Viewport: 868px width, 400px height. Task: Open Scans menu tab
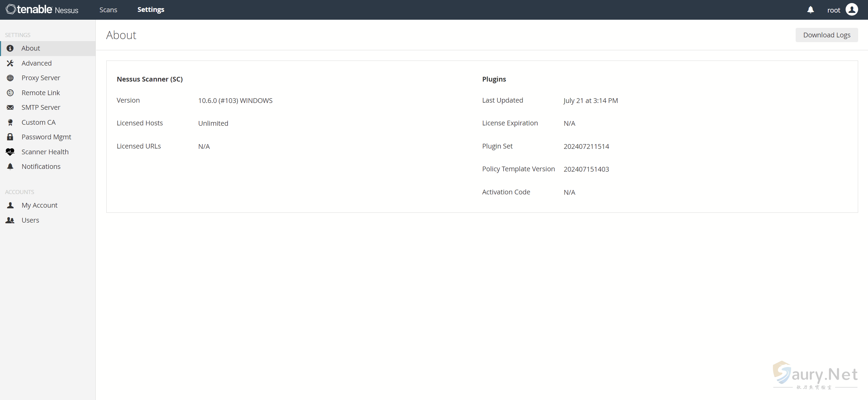point(108,10)
